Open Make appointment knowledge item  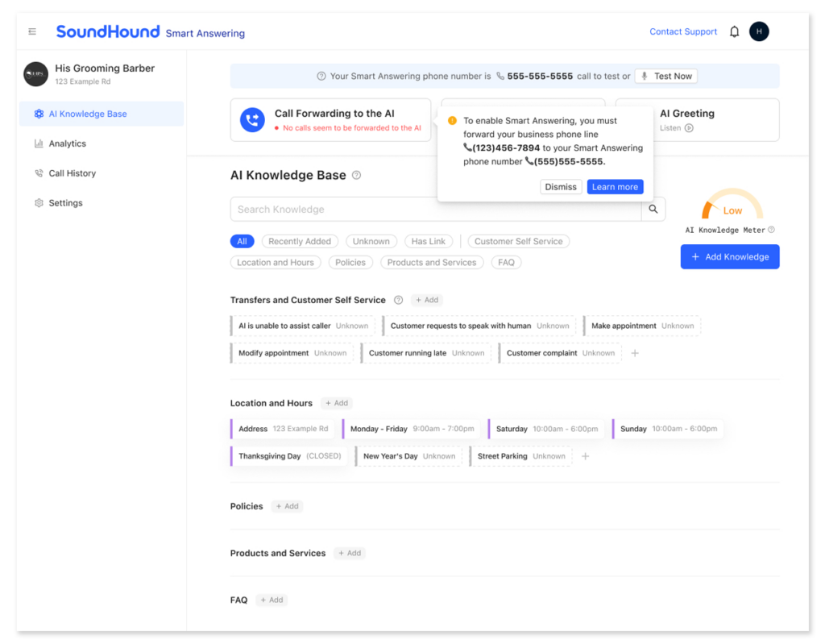tap(642, 326)
